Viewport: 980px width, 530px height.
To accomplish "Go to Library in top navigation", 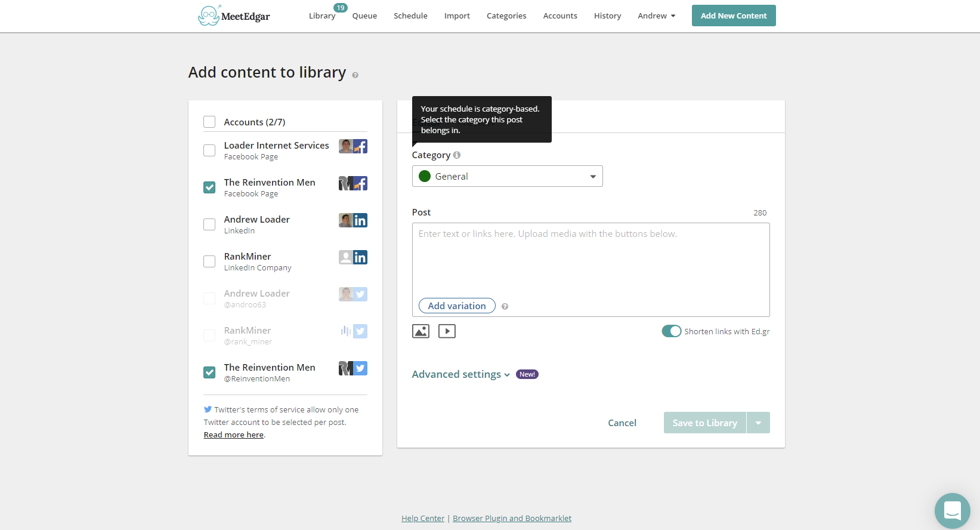I will 322,16.
